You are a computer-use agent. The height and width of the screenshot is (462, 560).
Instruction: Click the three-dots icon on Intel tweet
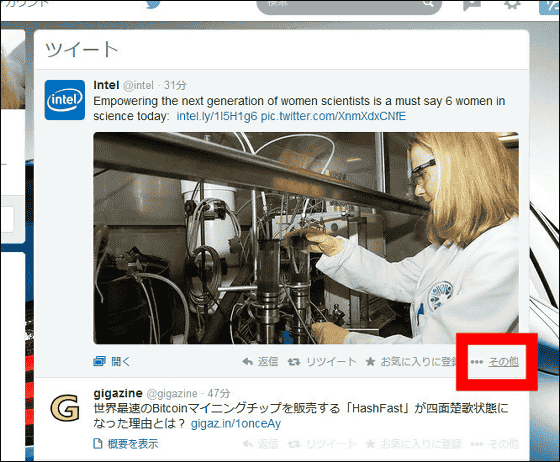(x=476, y=362)
